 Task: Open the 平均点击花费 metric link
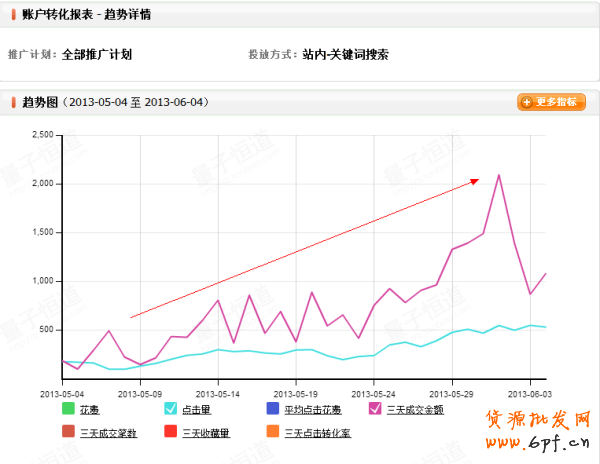(311, 409)
